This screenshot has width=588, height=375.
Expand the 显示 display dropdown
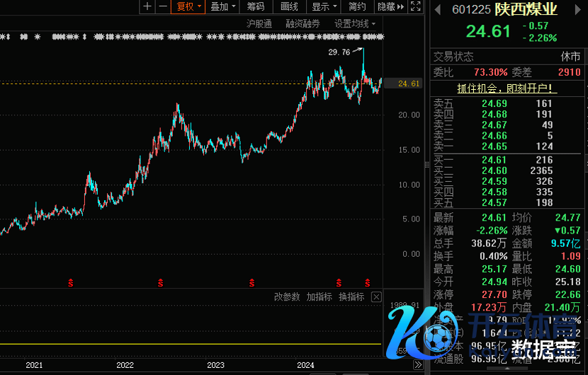click(324, 6)
